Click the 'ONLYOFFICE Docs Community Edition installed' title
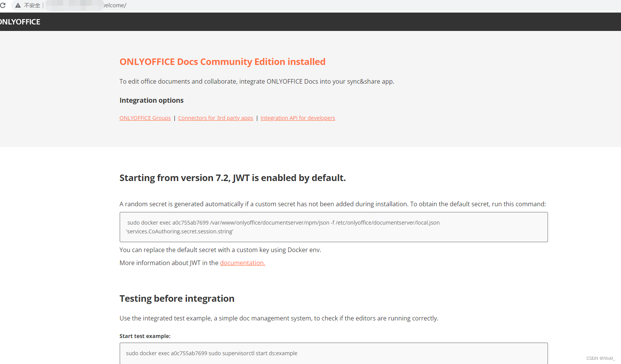 click(x=222, y=61)
